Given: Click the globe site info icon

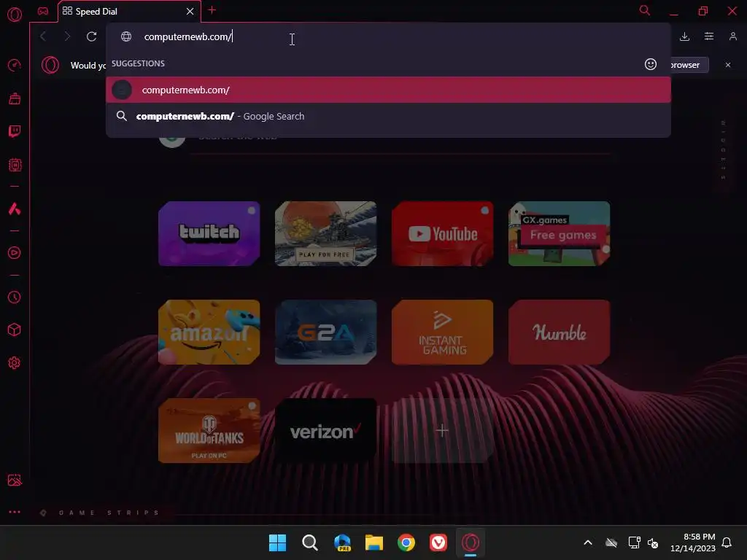Looking at the screenshot, I should coord(125,36).
